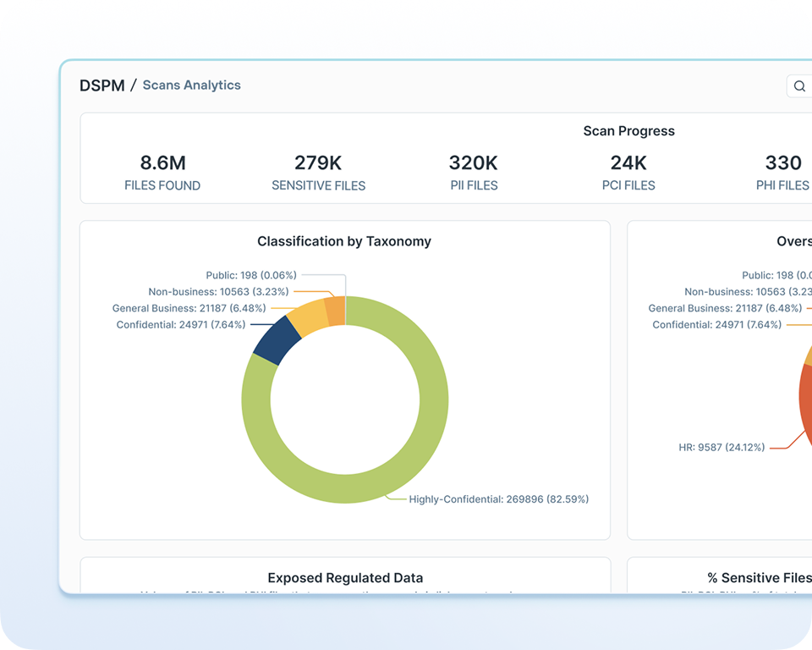Select the Scans Analytics breadcrumb entry
This screenshot has width=812, height=650.
(191, 85)
